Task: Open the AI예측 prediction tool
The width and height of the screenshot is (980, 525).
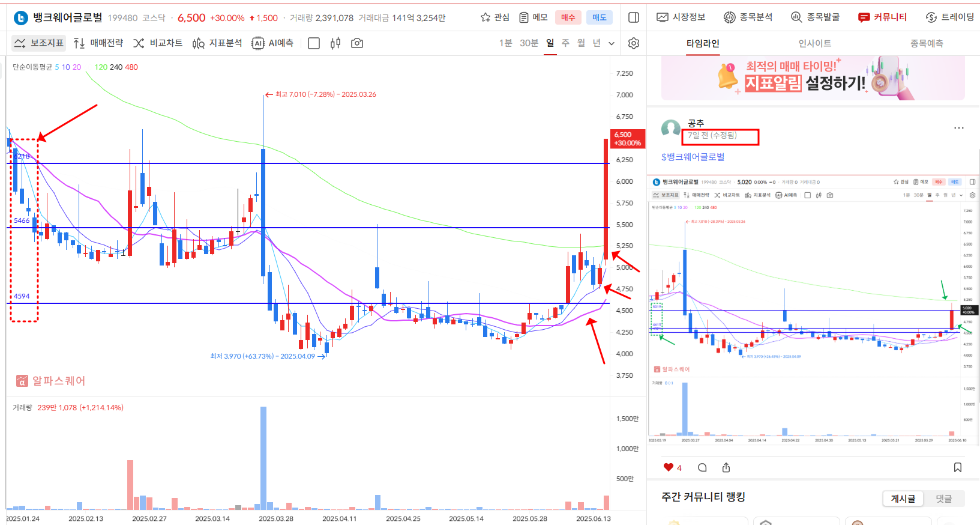Action: pyautogui.click(x=273, y=43)
